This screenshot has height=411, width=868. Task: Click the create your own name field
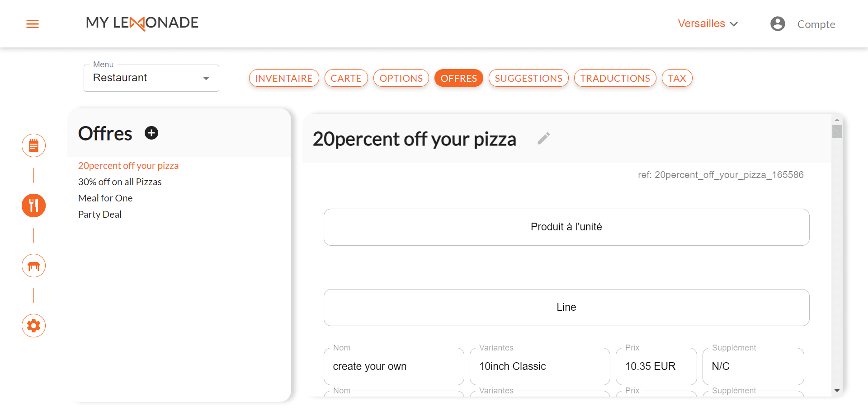pyautogui.click(x=394, y=366)
